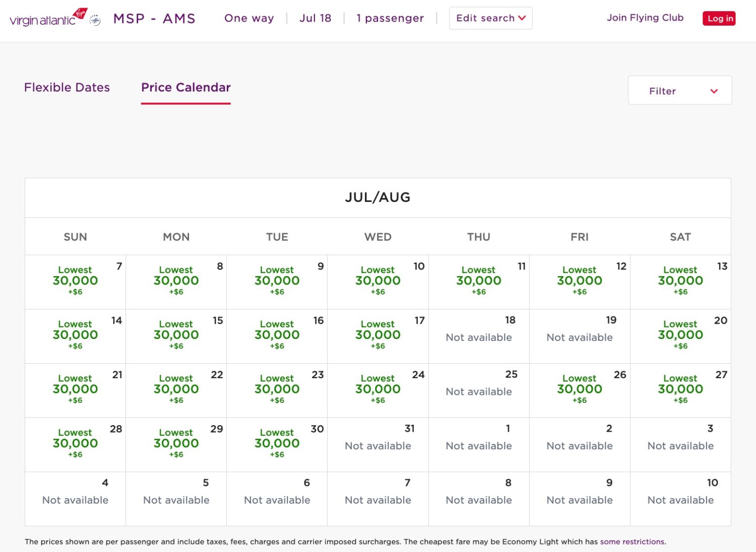
Task: Choose July 20 Saturday fare
Action: pyautogui.click(x=680, y=335)
